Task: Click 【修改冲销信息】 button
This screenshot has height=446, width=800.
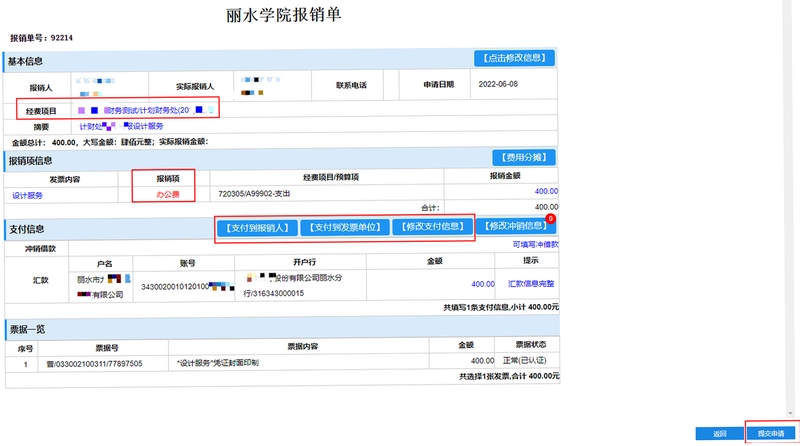Action: pos(515,226)
